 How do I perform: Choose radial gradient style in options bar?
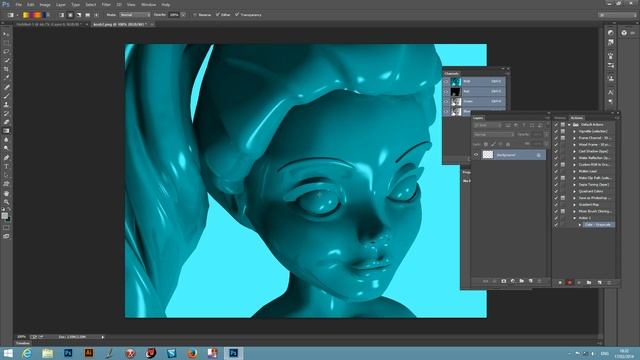click(x=70, y=15)
